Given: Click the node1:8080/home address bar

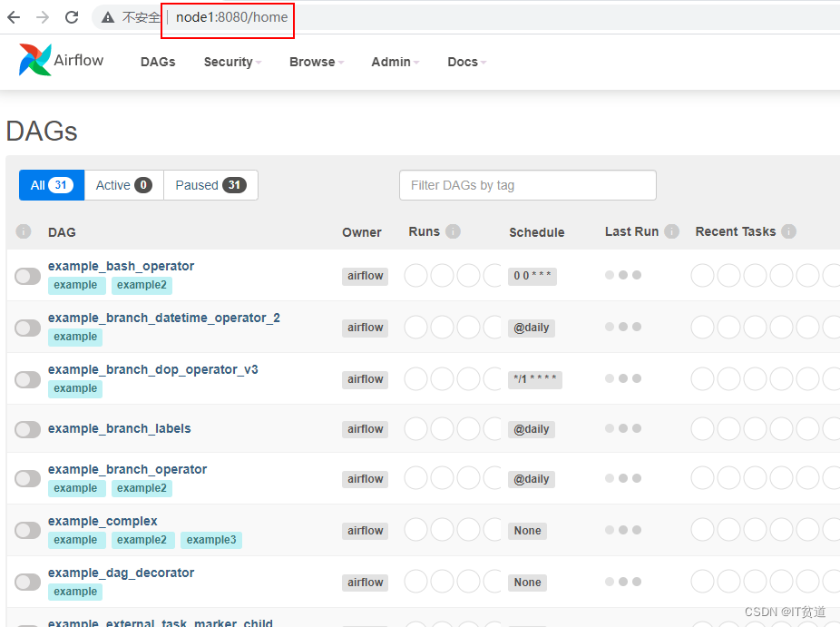Looking at the screenshot, I should tap(232, 17).
